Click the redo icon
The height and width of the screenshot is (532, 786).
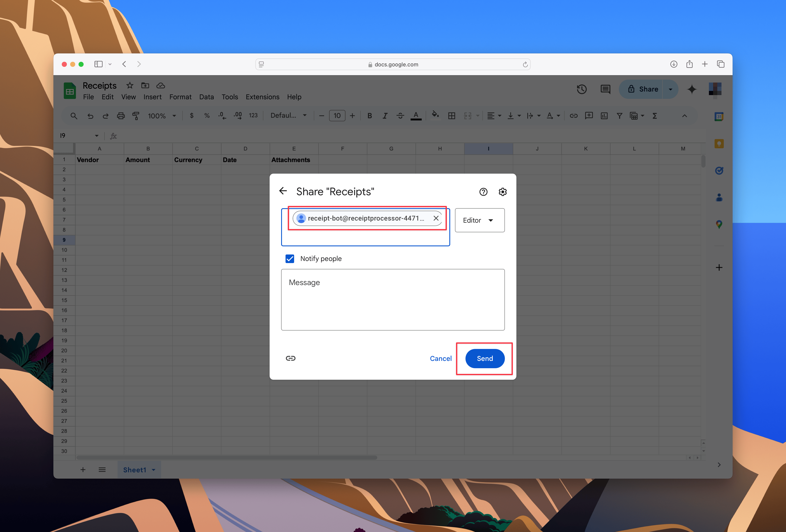(106, 116)
